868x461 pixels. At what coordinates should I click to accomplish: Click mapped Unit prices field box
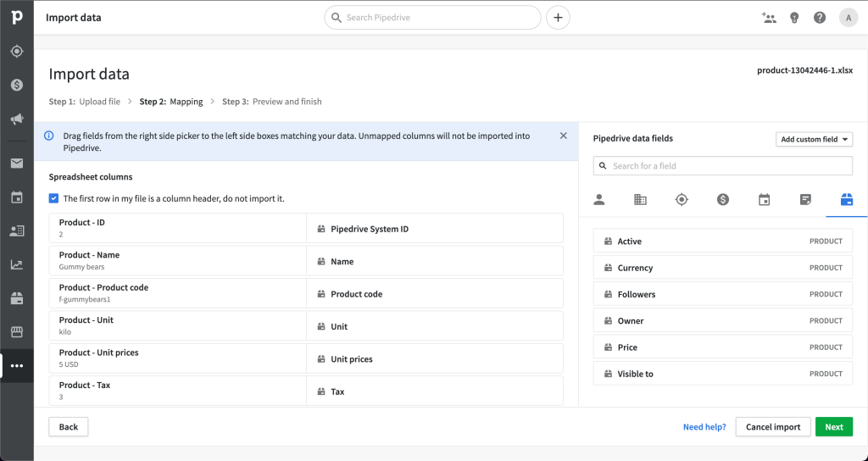point(435,359)
